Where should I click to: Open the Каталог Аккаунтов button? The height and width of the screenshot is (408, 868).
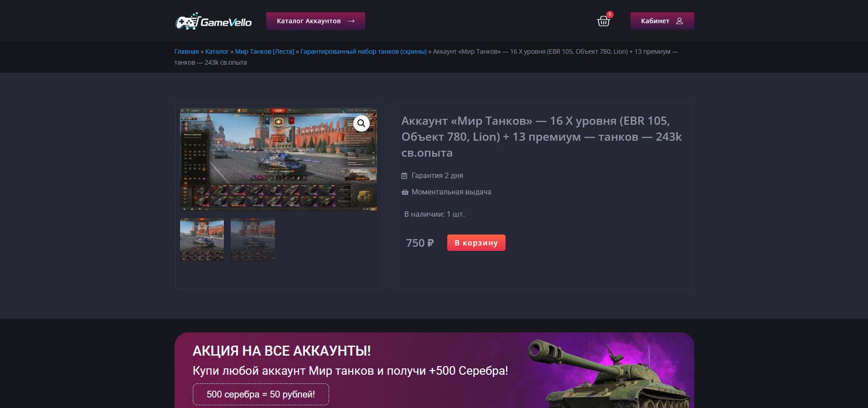click(315, 21)
